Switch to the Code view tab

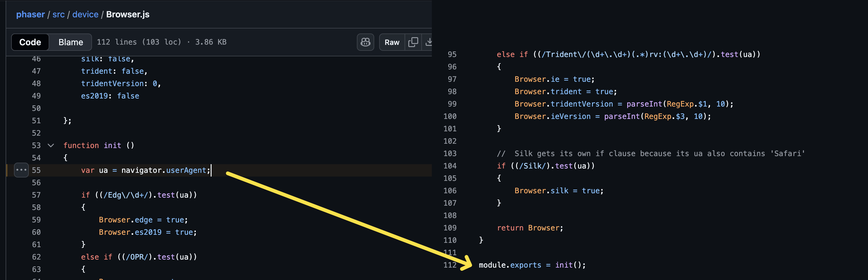[30, 42]
